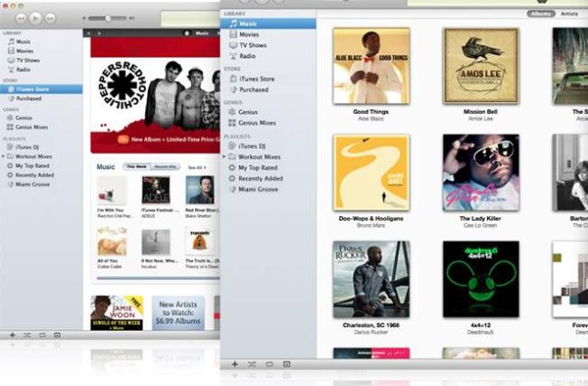Open The Lady Killer album cover

(x=481, y=172)
